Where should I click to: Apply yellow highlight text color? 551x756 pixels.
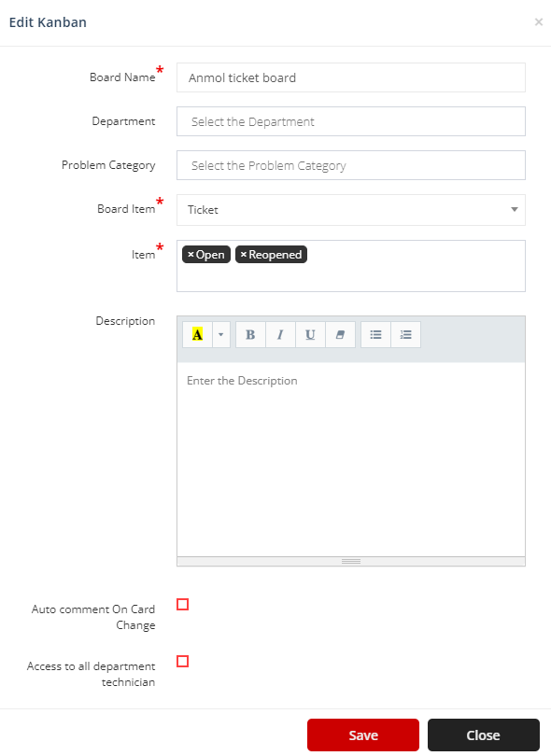click(197, 335)
